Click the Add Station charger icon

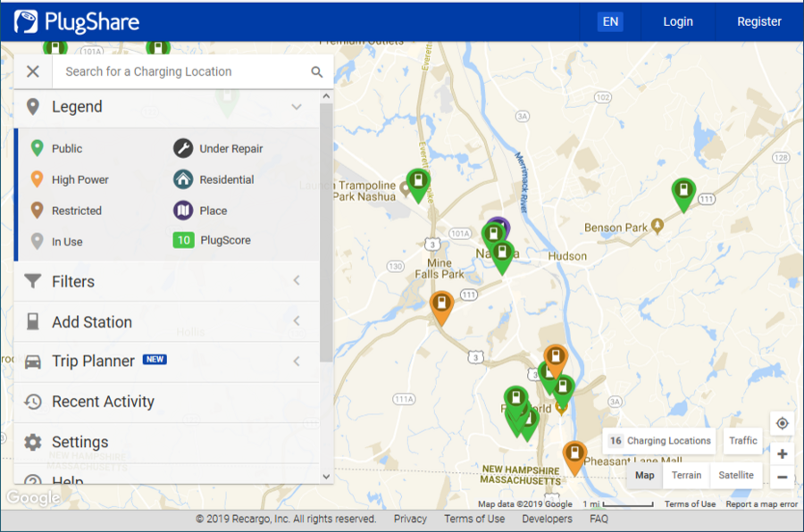[33, 321]
